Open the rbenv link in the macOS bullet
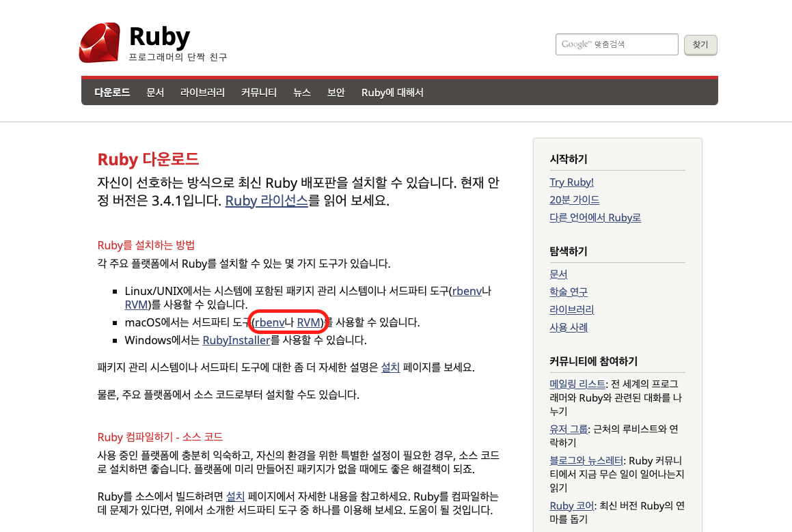Viewport: 792px width, 532px height. 270,322
